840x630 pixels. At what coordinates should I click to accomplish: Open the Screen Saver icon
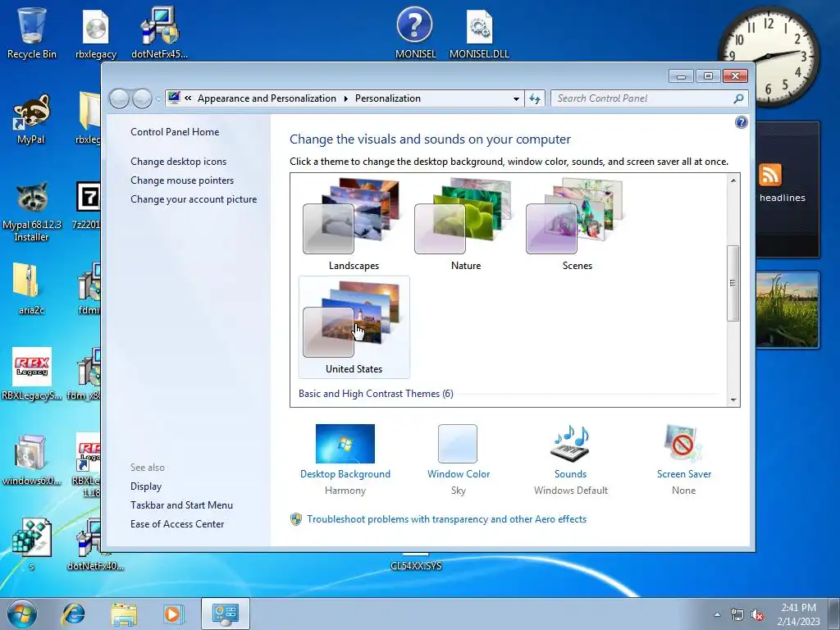tap(683, 444)
